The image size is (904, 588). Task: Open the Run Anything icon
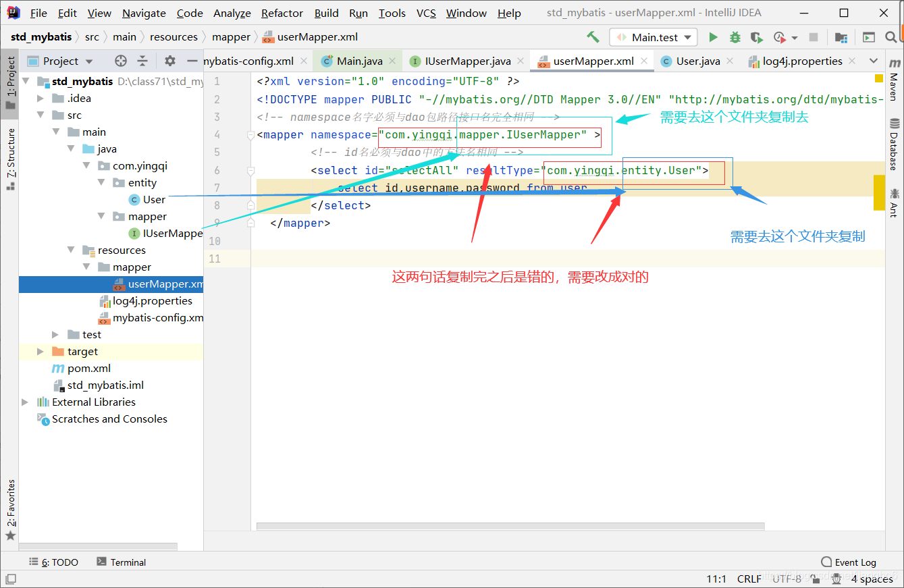click(x=869, y=37)
